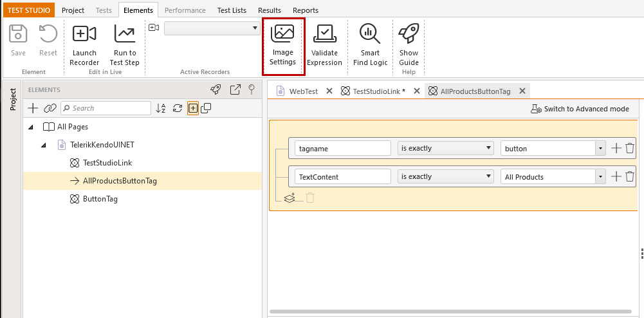Open the Active Recorders dropdown
The width and height of the screenshot is (644, 318).
[x=212, y=28]
